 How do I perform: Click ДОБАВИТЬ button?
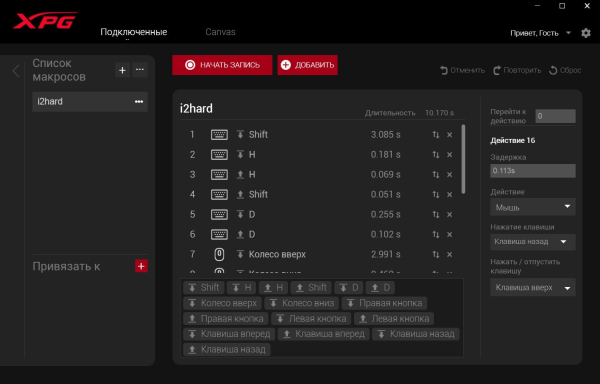click(308, 65)
